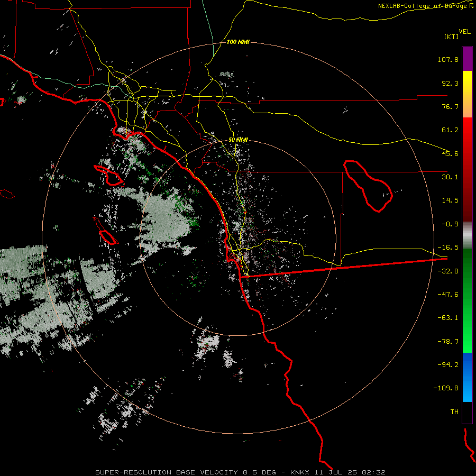Image resolution: width=476 pixels, height=476 pixels.
Task: Click the -32.0 velocity scale value
Action: coord(448,271)
